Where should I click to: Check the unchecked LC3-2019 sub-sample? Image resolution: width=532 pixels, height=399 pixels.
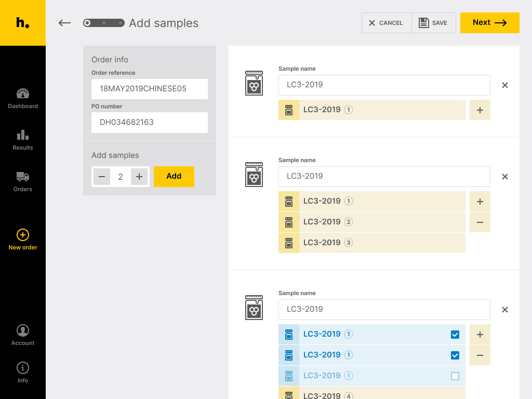pyautogui.click(x=455, y=376)
